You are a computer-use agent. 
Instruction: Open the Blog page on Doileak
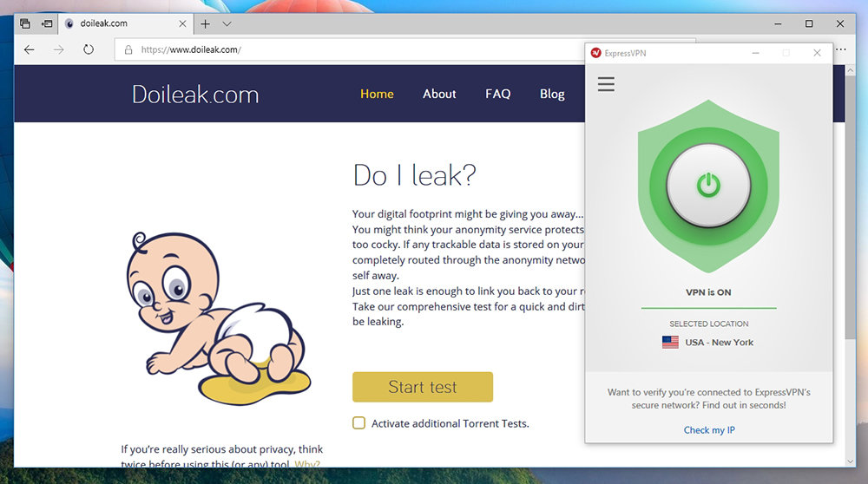pyautogui.click(x=552, y=94)
